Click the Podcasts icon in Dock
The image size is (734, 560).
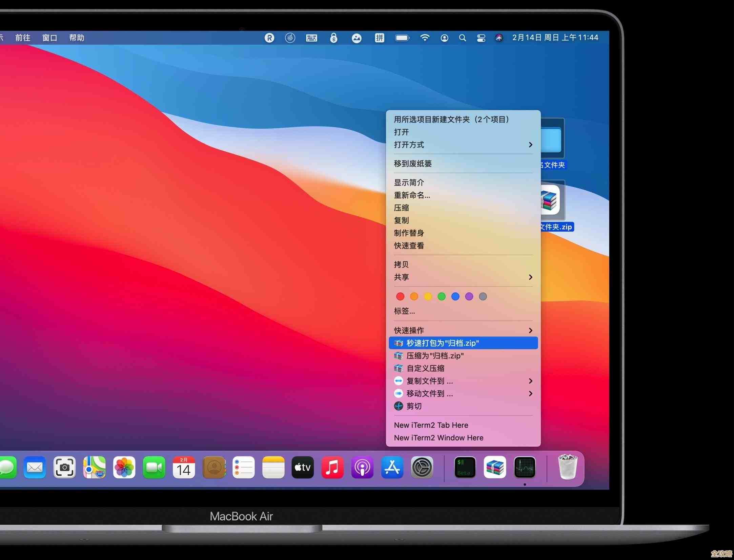pyautogui.click(x=362, y=468)
